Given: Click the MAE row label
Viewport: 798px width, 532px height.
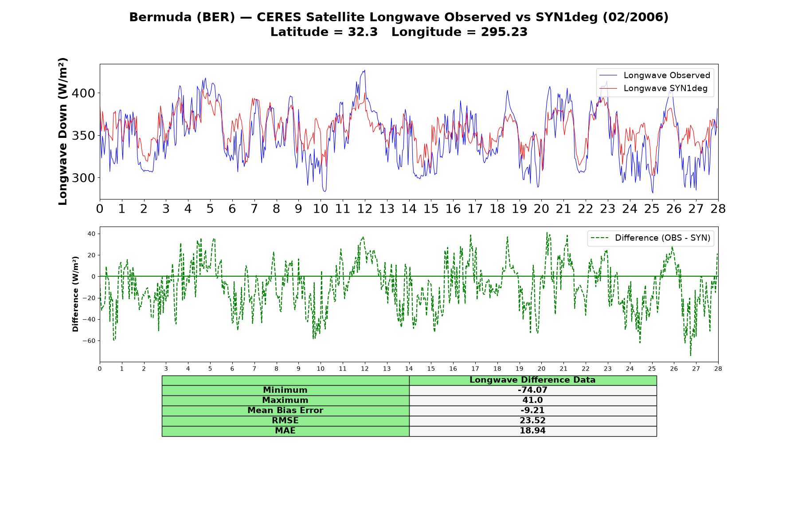Looking at the screenshot, I should (286, 431).
